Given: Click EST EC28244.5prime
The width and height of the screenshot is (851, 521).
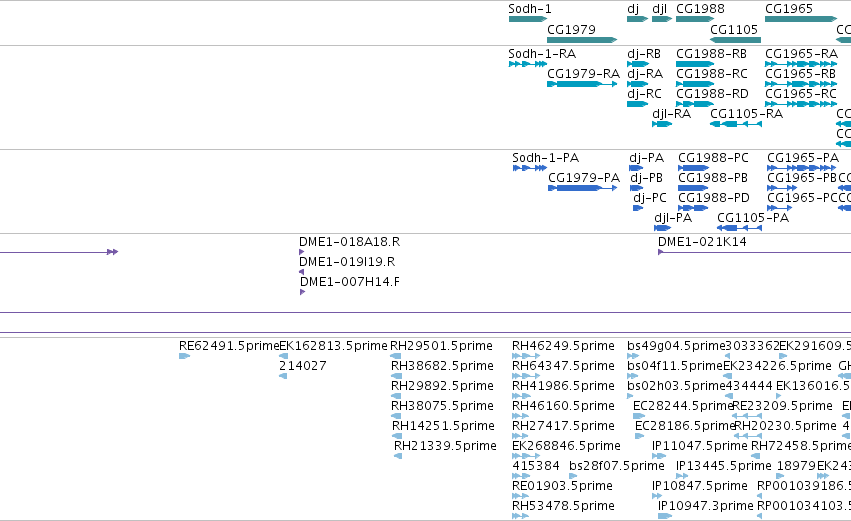Looking at the screenshot, I should pyautogui.click(x=639, y=416).
